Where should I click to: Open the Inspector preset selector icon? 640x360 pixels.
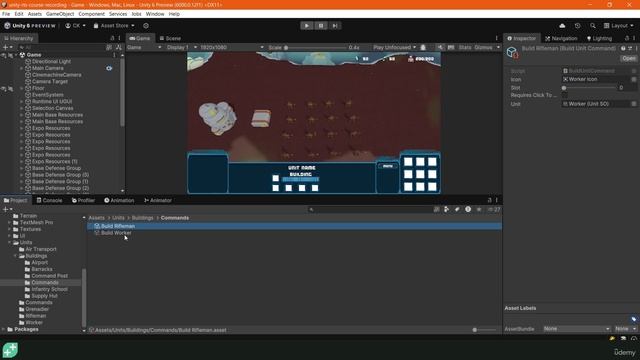(x=630, y=48)
